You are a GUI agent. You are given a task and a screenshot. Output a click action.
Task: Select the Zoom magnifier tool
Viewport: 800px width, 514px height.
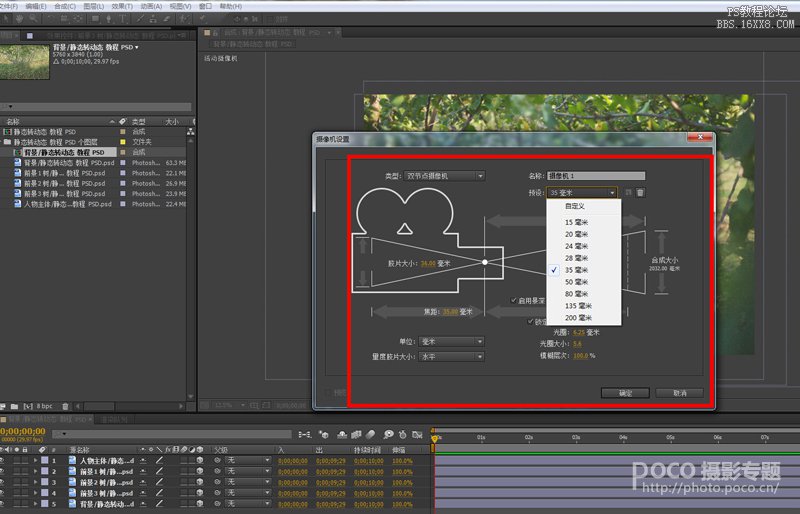click(33, 19)
